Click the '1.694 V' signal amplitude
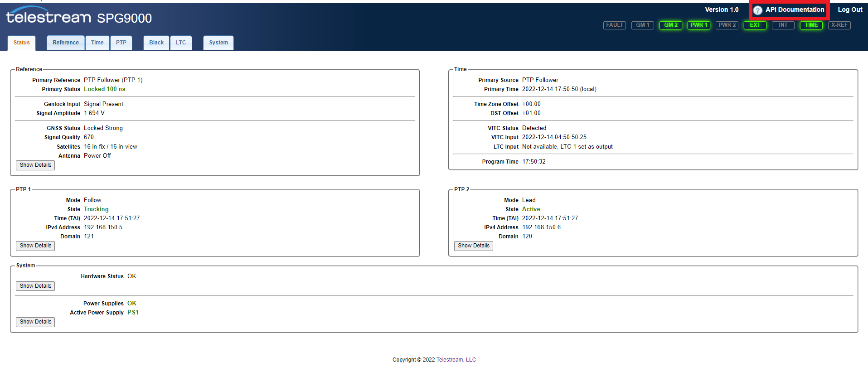 [x=94, y=113]
